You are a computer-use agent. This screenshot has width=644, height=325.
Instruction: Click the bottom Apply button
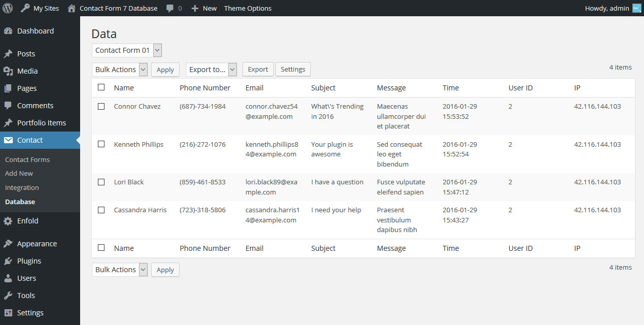[x=165, y=270]
